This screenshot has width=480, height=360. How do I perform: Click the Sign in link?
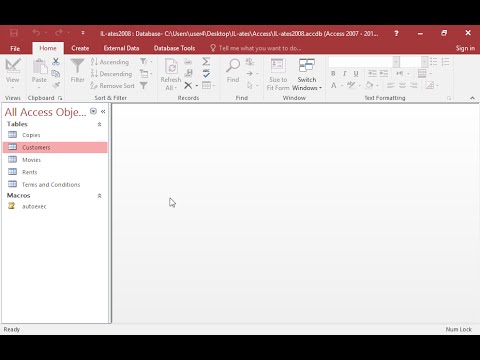click(465, 48)
